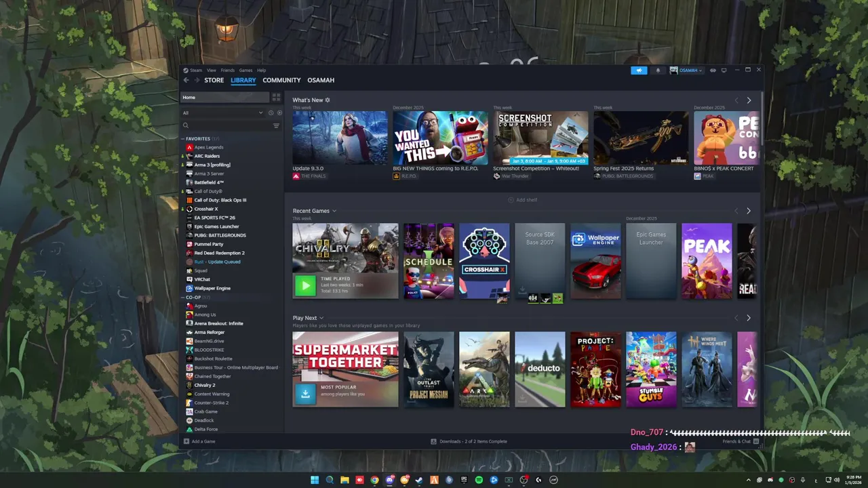Switch to the STORE tab
Image resolution: width=868 pixels, height=488 pixels.
[x=214, y=80]
